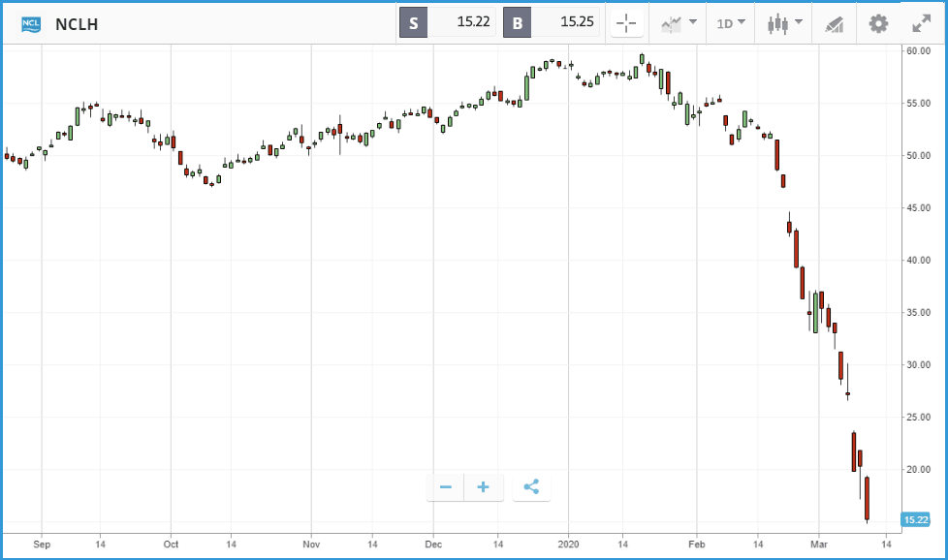Activate the crosshair cursor tool
Image resolution: width=948 pixels, height=560 pixels.
626,23
